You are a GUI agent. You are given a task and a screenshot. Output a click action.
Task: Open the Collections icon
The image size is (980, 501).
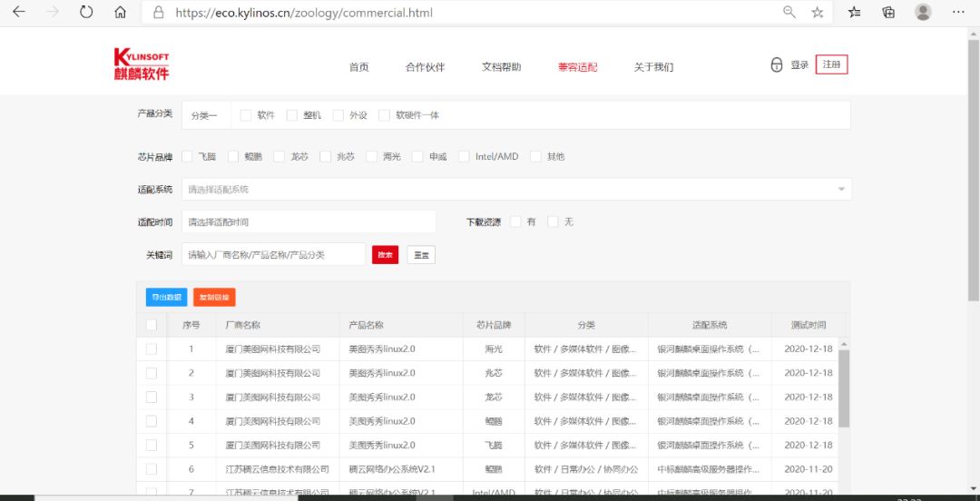coord(888,12)
